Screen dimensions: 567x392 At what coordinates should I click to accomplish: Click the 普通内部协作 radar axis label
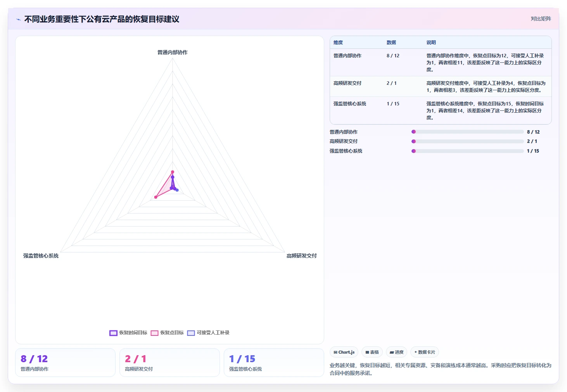click(x=173, y=52)
